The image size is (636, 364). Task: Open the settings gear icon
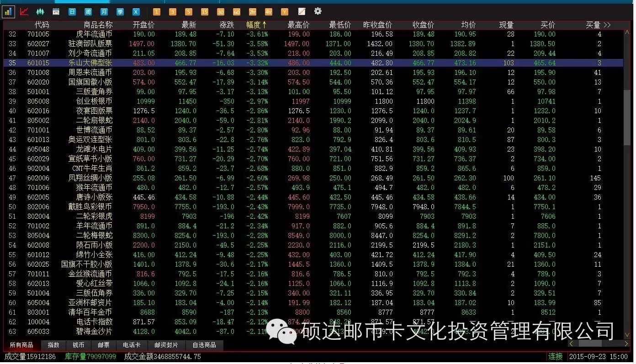[318, 11]
